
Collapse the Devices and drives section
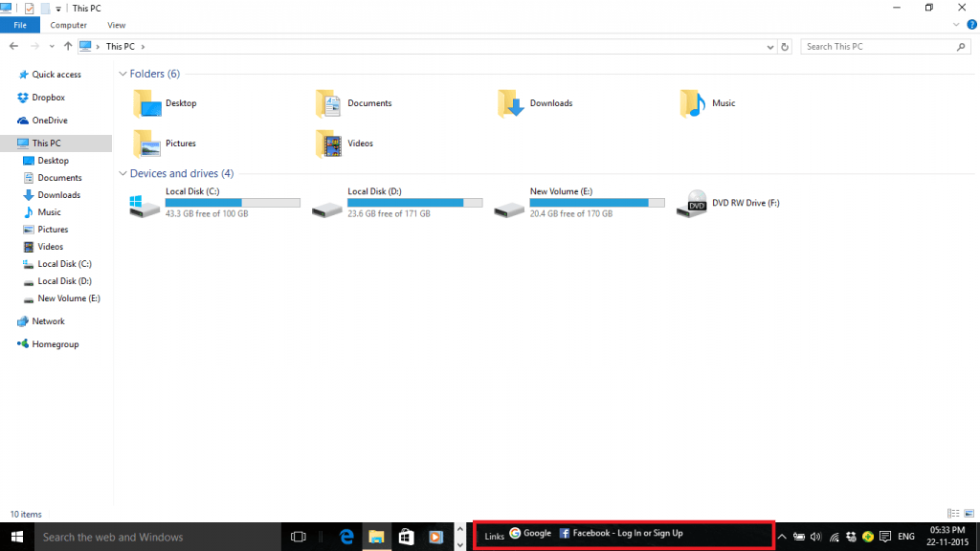pyautogui.click(x=122, y=173)
